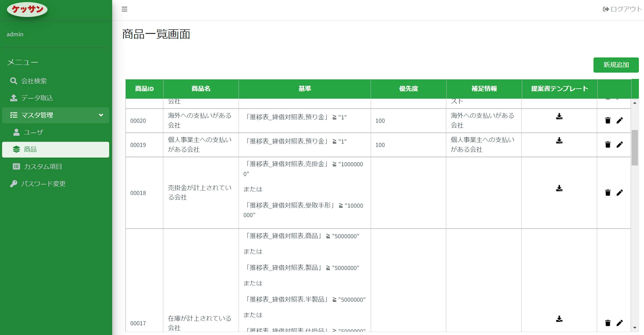Viewport: 644px width, 335px height.
Task: Edit product 00017 using pencil icon
Action: click(x=620, y=323)
